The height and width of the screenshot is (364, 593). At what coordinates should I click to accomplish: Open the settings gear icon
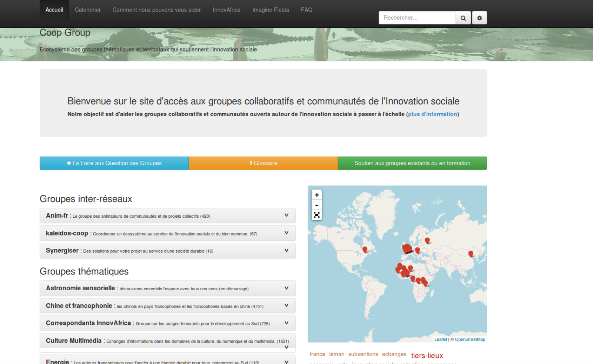(x=479, y=18)
